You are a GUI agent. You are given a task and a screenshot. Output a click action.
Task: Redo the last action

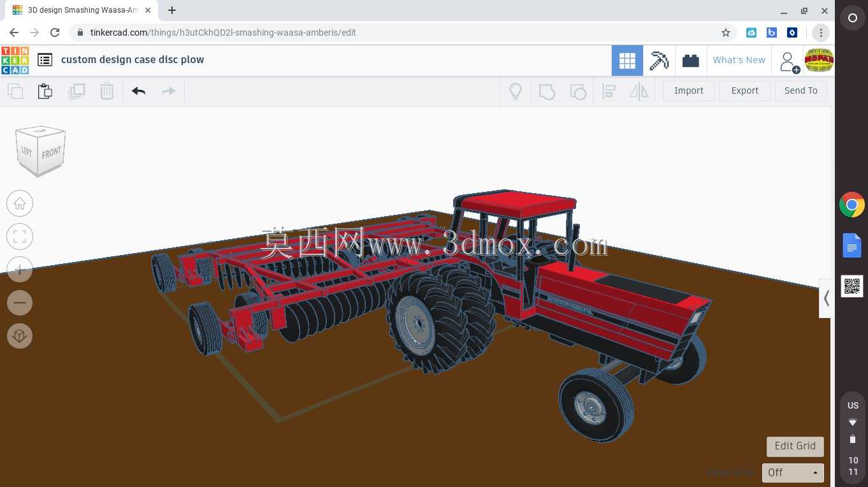pos(169,91)
